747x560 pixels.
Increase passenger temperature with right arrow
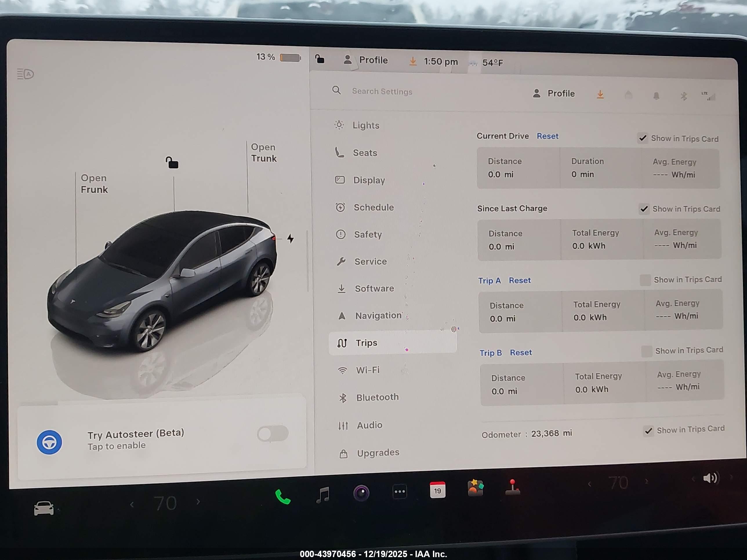coord(647,481)
